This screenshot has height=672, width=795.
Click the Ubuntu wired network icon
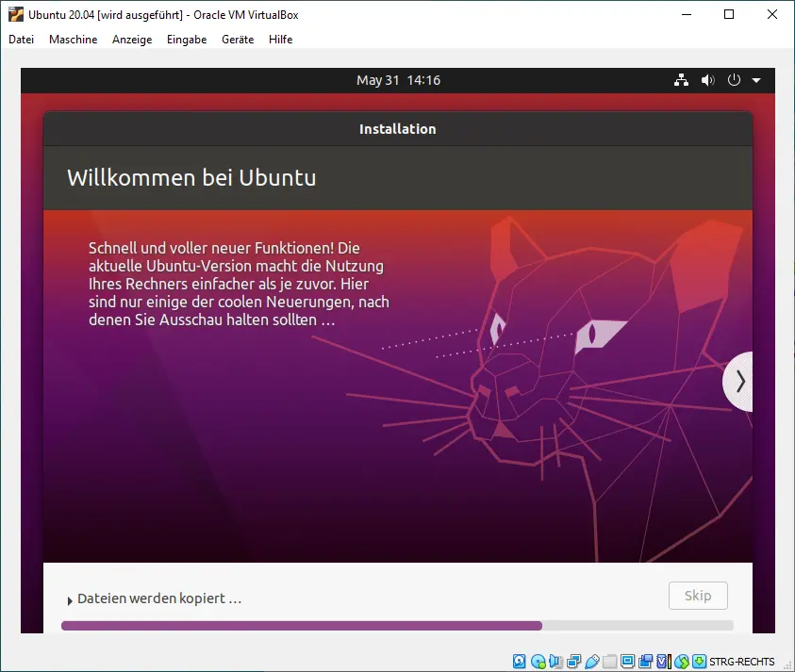click(681, 80)
